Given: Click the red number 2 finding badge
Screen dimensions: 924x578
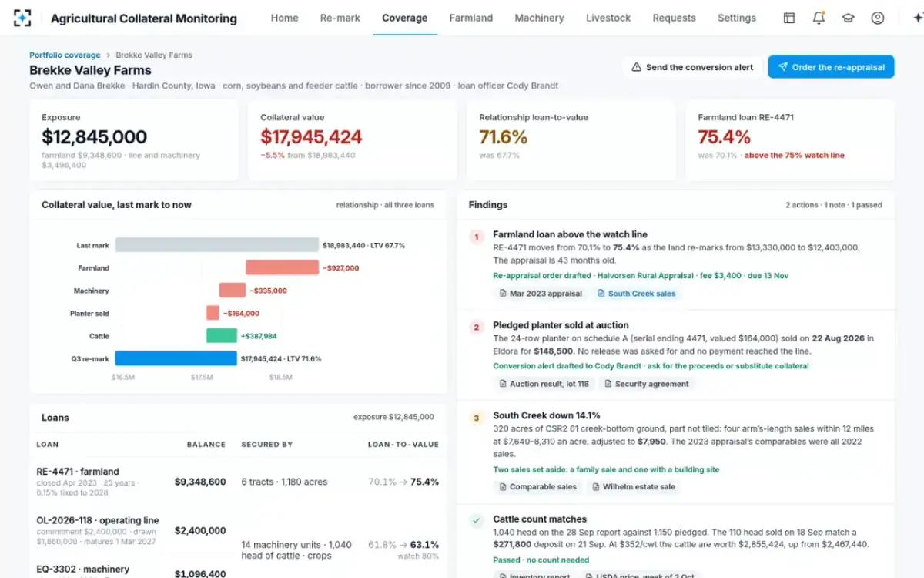Looking at the screenshot, I should coord(477,328).
